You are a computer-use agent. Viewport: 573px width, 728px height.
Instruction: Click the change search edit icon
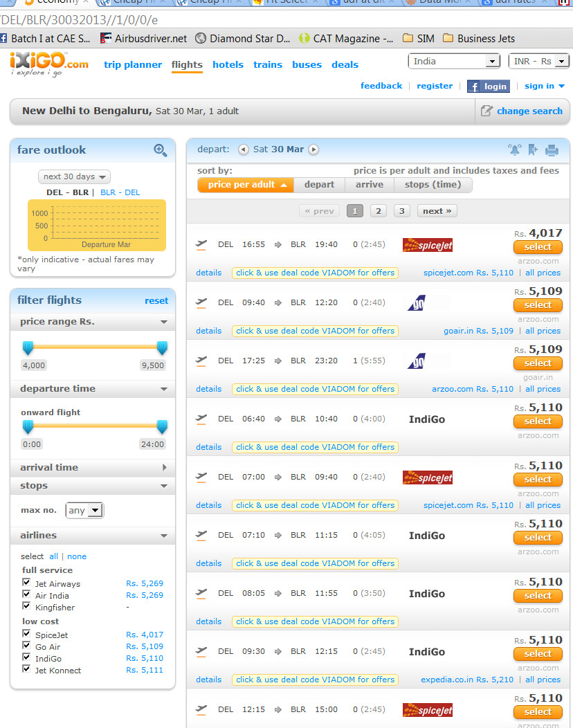coord(486,111)
